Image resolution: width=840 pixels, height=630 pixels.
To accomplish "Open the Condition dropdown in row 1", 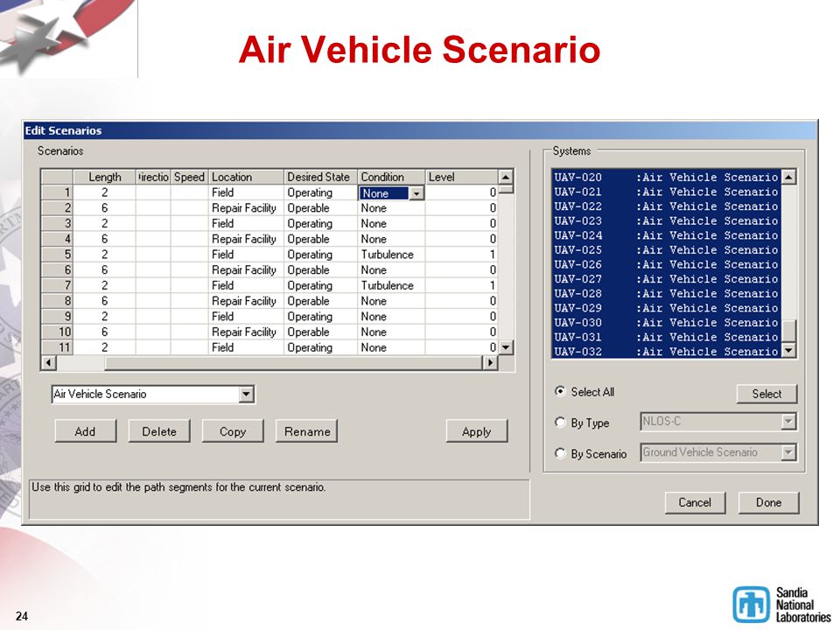I will [416, 193].
